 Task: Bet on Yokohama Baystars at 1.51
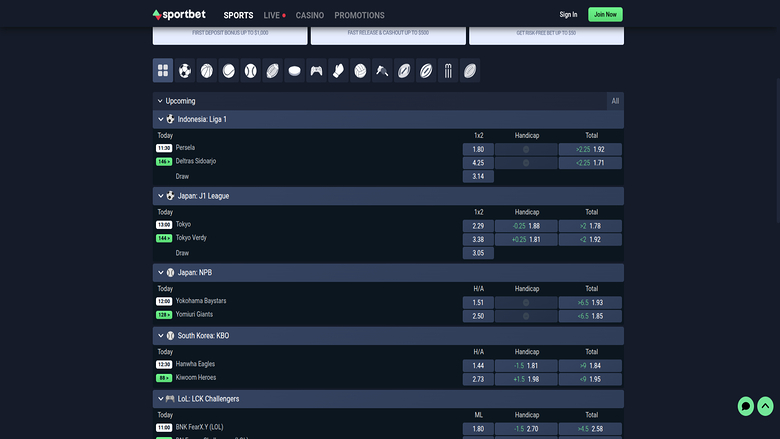point(478,302)
